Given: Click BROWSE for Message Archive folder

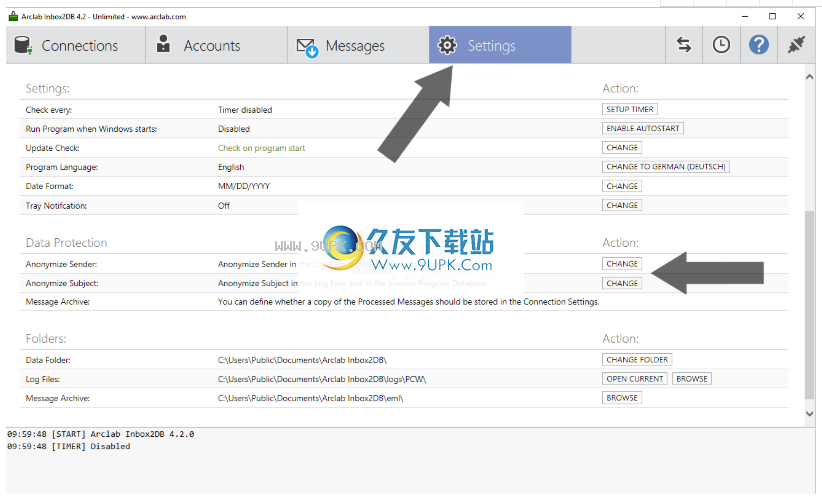Looking at the screenshot, I should pos(622,398).
